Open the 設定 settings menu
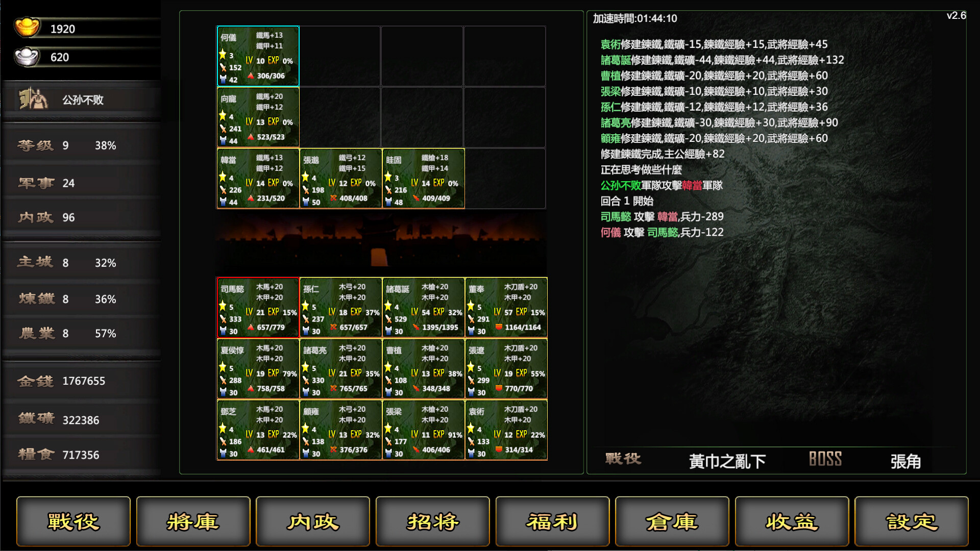The height and width of the screenshot is (551, 980). 912,521
